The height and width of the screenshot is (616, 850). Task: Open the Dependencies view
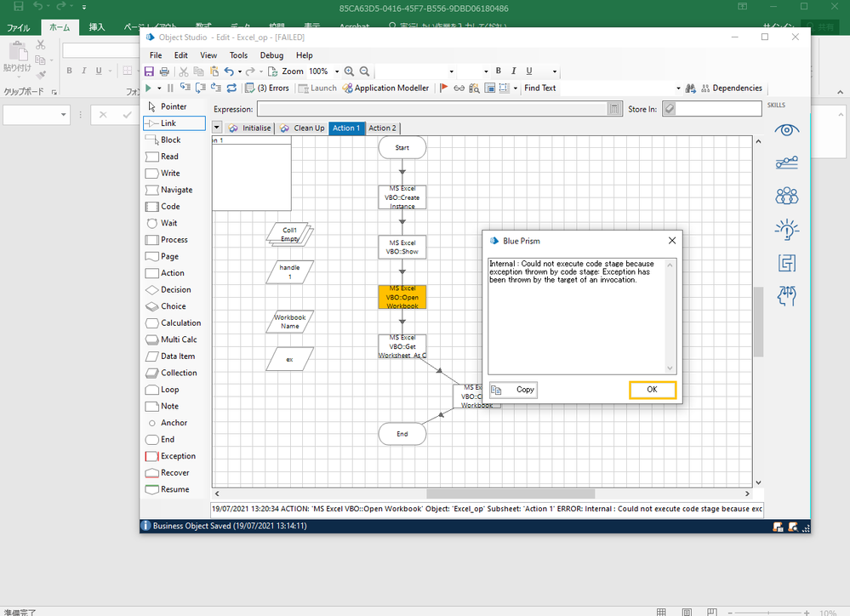731,88
